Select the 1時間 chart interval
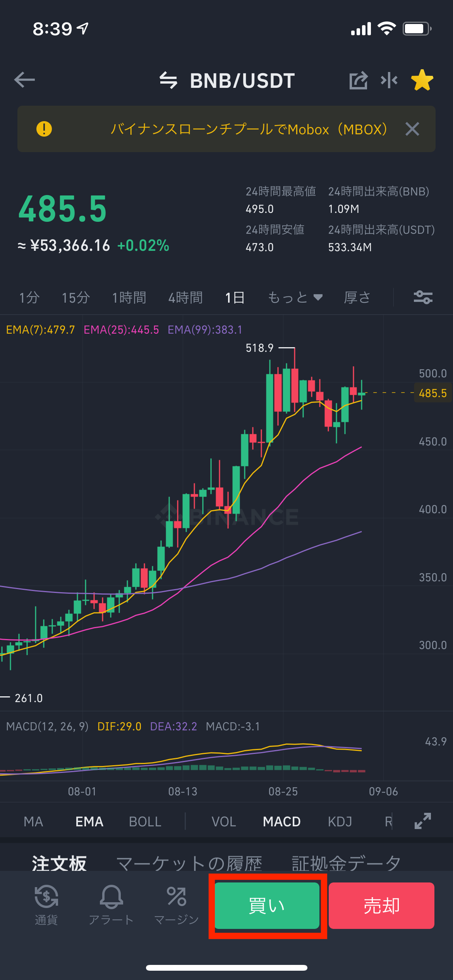This screenshot has width=453, height=980. (129, 298)
